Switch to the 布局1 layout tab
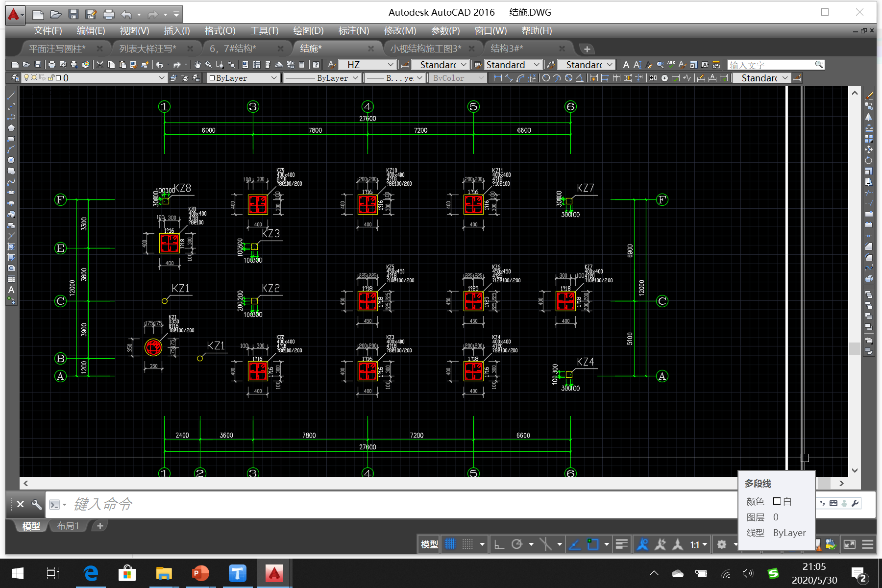Screen dimensions: 882x588 click(x=68, y=526)
